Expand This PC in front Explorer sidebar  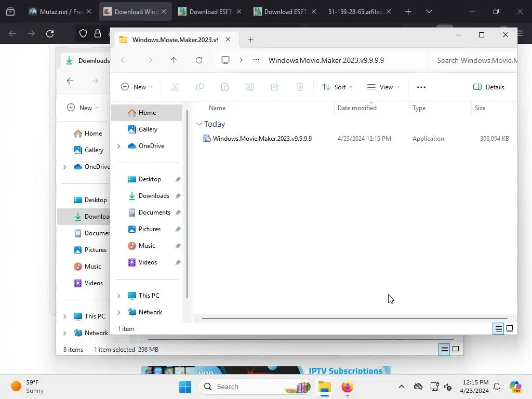[119, 296]
